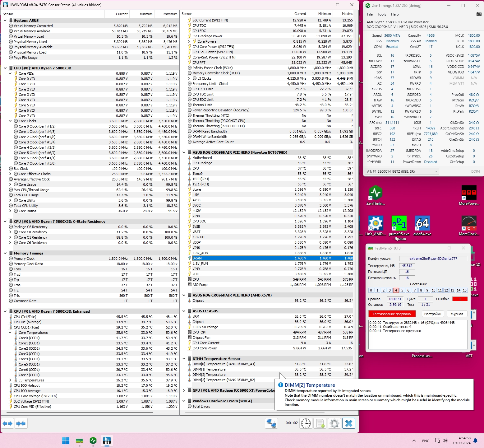
Task: Collapse the DIMM Temperature Sensor group
Action: [184, 359]
